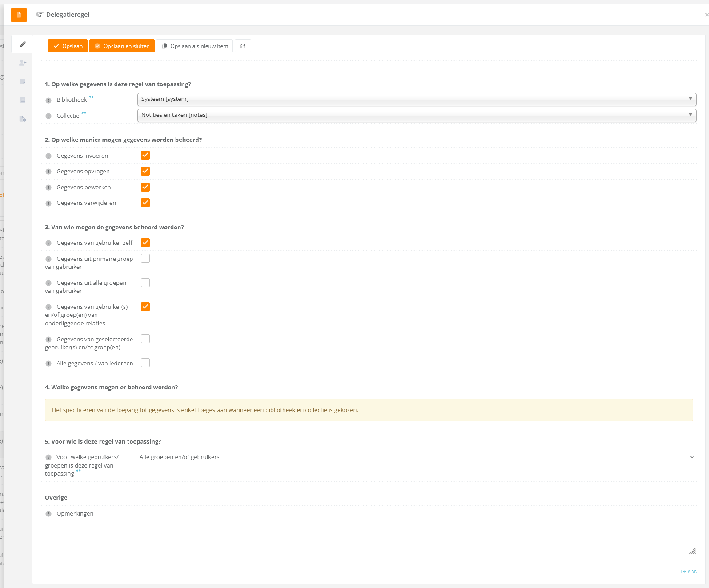
Task: Open the pencil edit tab in sidebar
Action: click(x=23, y=44)
